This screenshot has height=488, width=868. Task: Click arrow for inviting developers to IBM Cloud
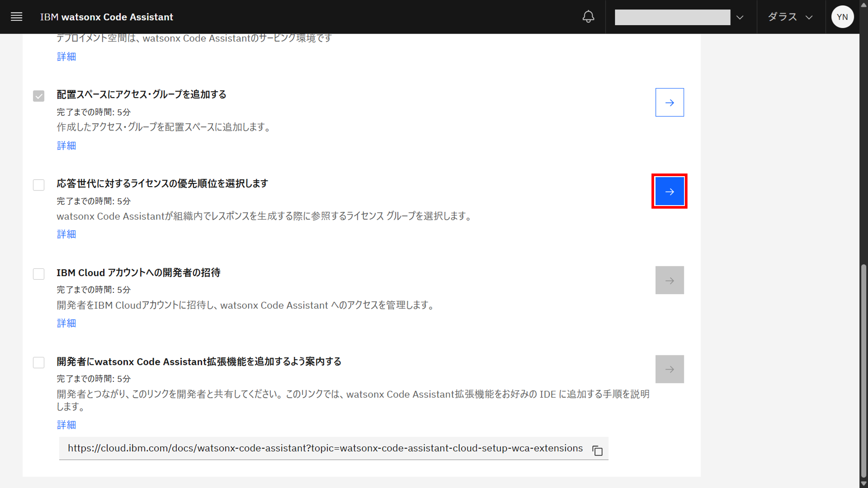(x=669, y=280)
